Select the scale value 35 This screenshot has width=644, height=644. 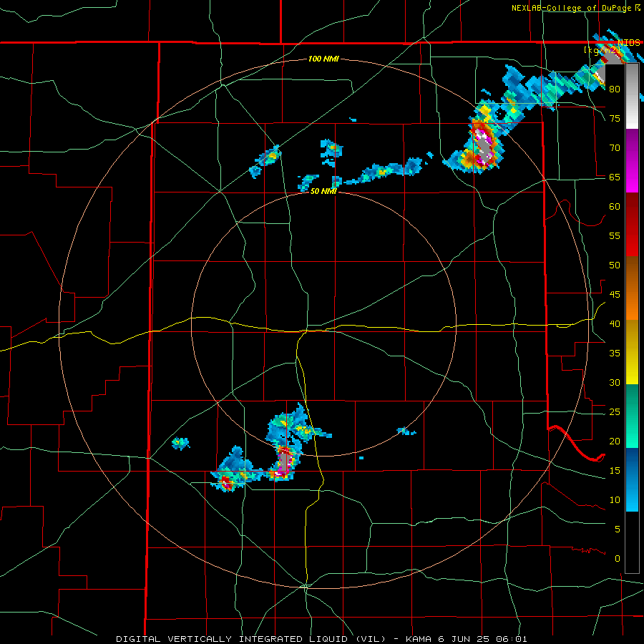615,353
